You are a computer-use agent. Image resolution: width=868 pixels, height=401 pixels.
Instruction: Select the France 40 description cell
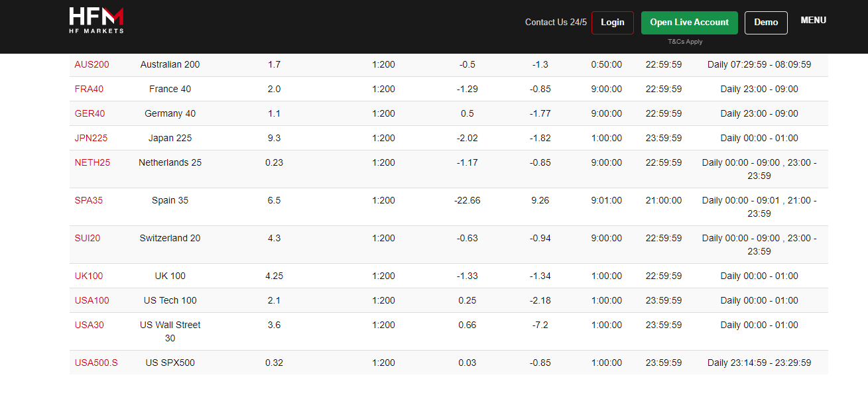(170, 89)
